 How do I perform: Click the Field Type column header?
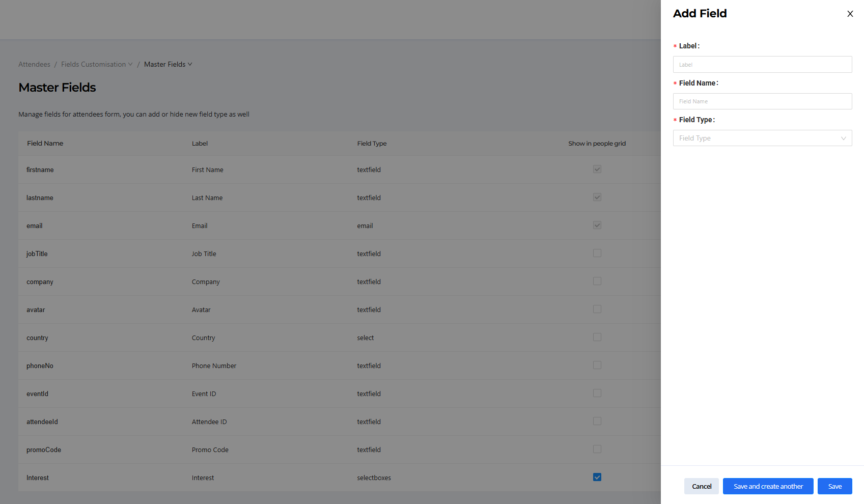pos(372,144)
